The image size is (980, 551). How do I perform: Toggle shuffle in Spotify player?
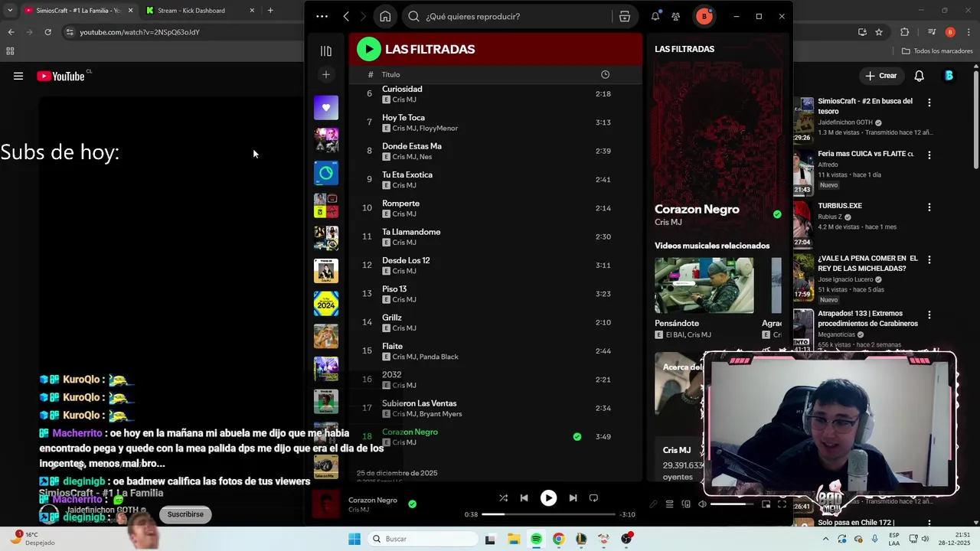(x=503, y=497)
